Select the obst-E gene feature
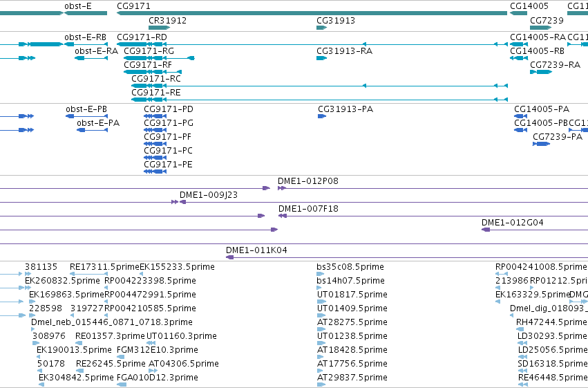Screen dimensions: 588x388 point(86,13)
